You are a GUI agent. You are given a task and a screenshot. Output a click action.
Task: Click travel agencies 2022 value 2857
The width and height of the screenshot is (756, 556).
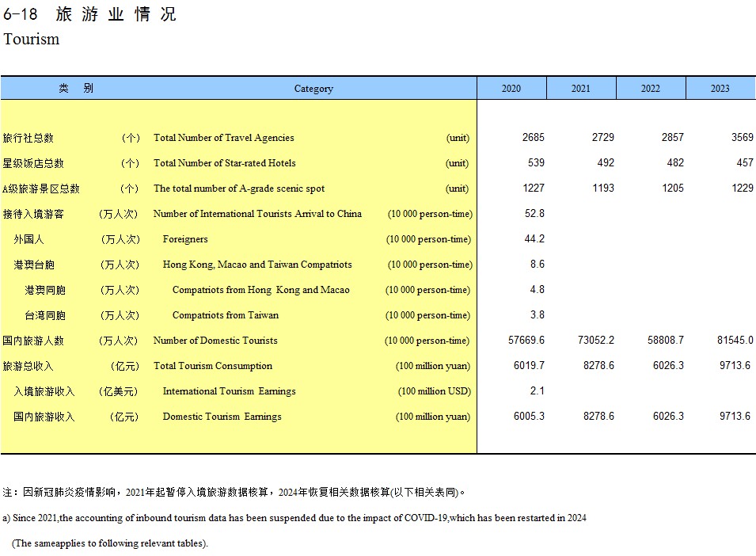(x=673, y=138)
